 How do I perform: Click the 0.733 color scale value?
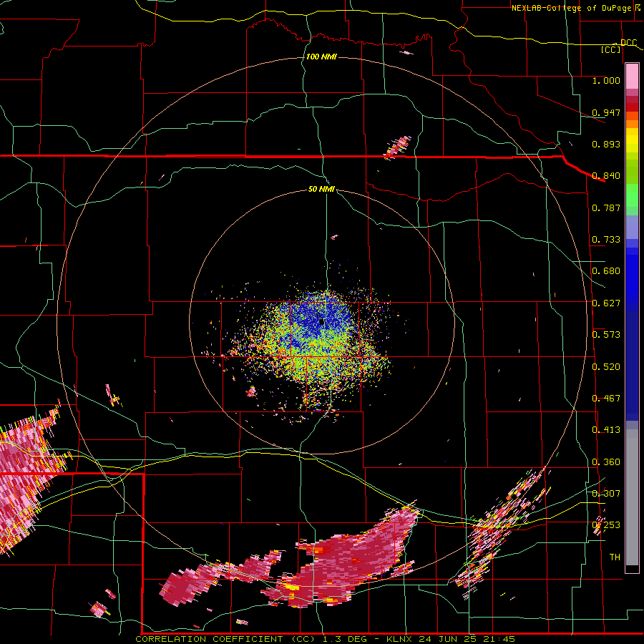click(606, 240)
